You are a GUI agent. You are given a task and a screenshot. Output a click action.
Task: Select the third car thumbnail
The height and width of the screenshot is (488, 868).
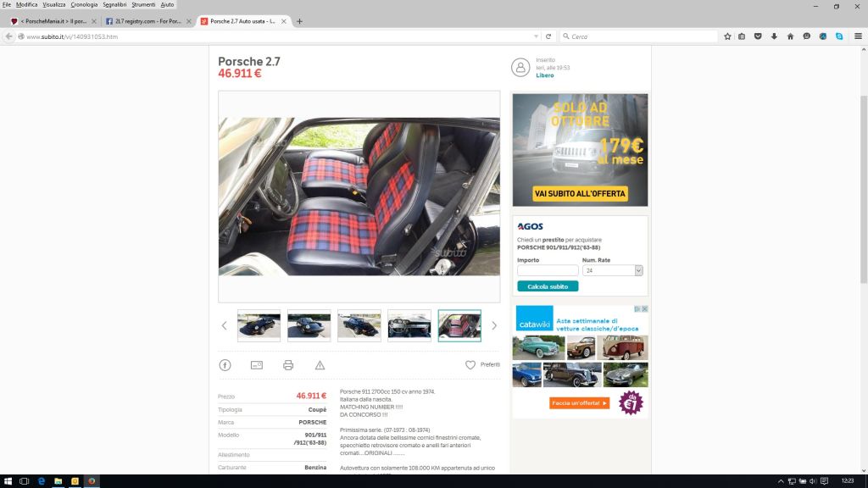(359, 326)
